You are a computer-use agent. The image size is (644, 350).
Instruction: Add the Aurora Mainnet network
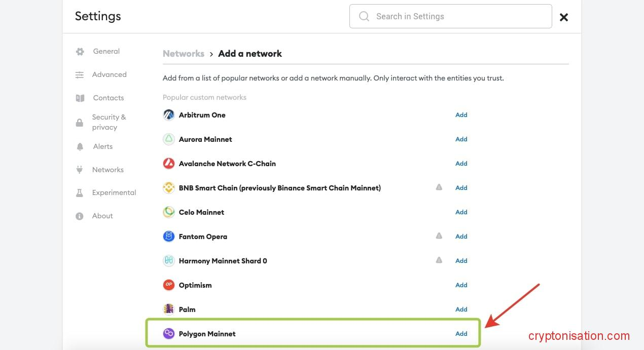click(x=461, y=139)
